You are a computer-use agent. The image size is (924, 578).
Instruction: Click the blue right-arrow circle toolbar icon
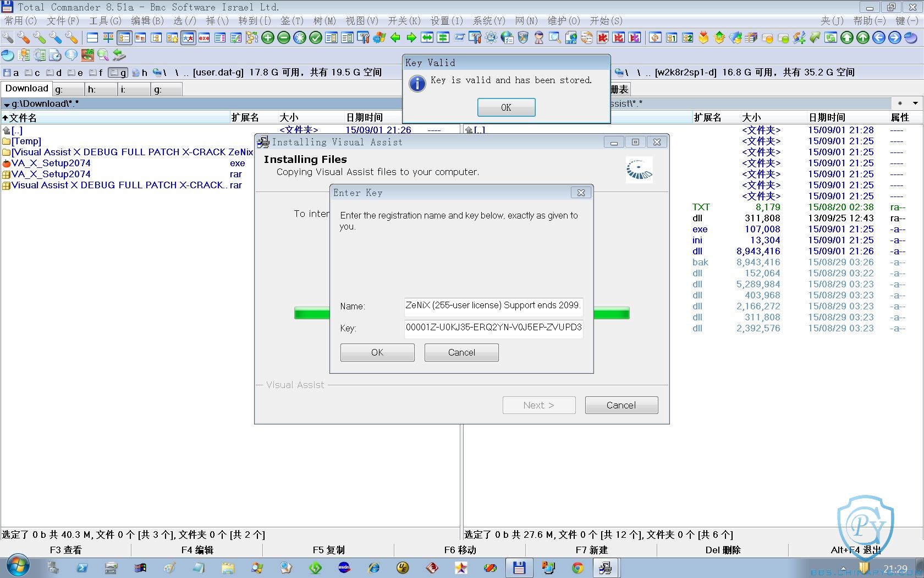point(895,38)
